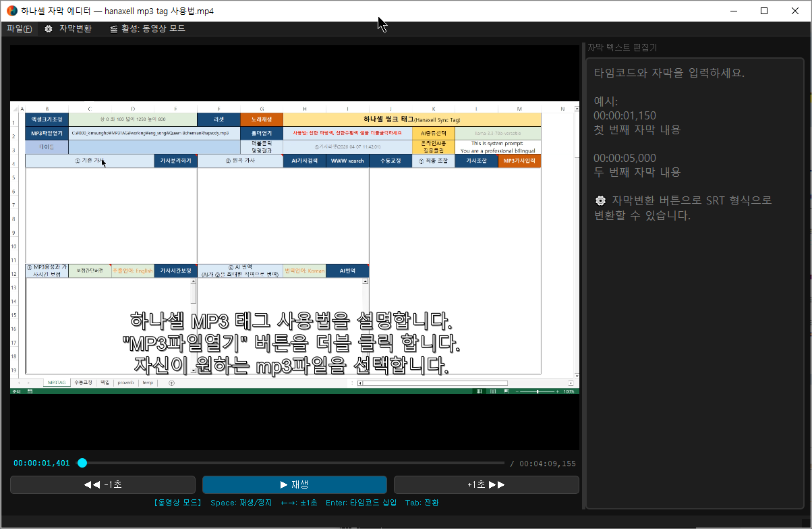Click the middle of the playback timeline
The width and height of the screenshot is (812, 529).
(293, 463)
